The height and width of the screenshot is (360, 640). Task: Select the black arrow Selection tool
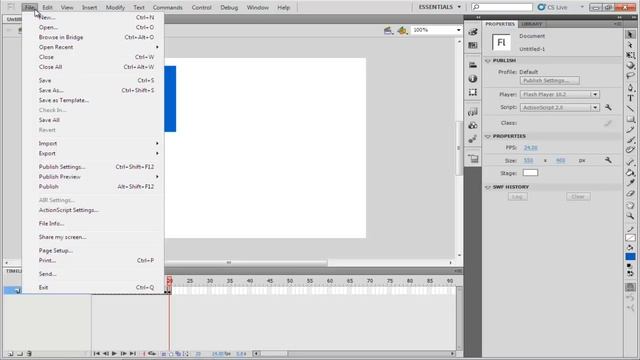click(630, 35)
